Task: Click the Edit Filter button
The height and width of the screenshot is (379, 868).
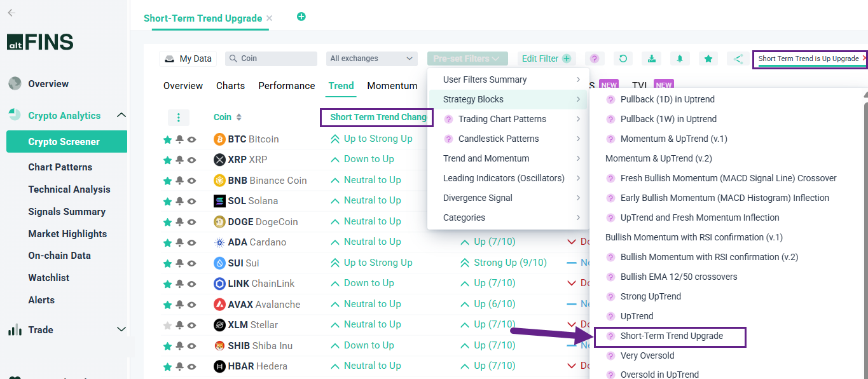Action: (546, 59)
